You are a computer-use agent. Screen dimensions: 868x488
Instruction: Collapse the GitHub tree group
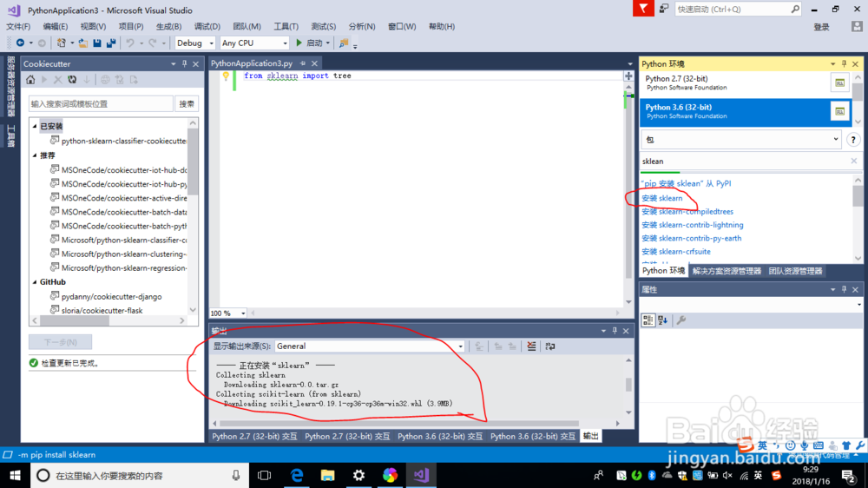[35, 282]
